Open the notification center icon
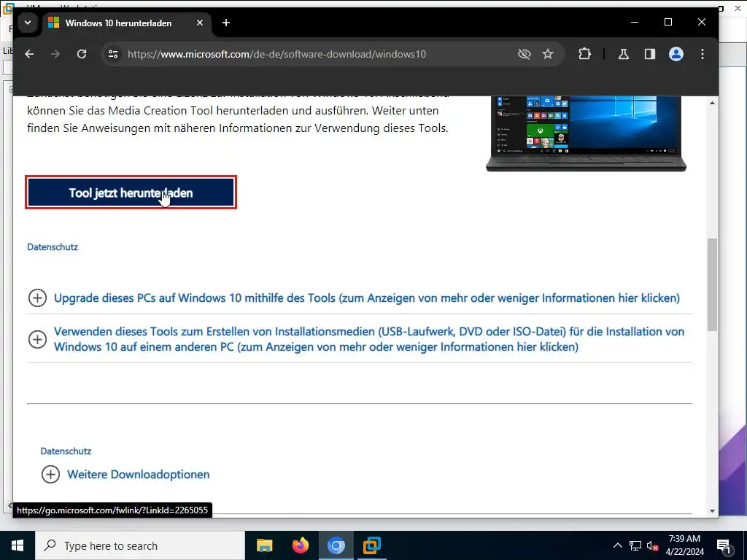747x560 pixels. pos(724,546)
